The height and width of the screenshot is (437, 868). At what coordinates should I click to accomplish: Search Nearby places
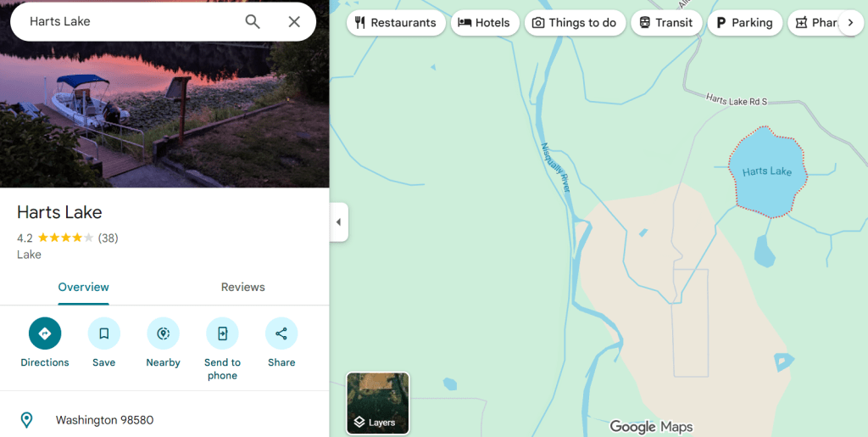[x=163, y=333]
